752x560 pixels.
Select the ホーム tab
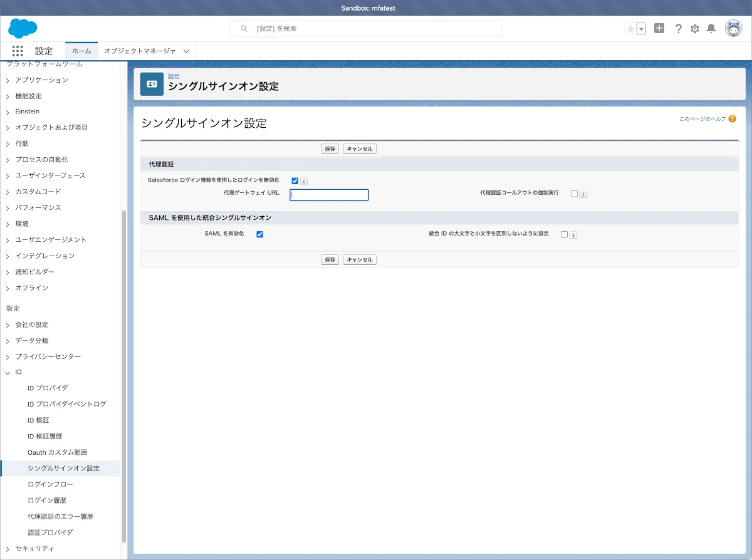pyautogui.click(x=81, y=51)
